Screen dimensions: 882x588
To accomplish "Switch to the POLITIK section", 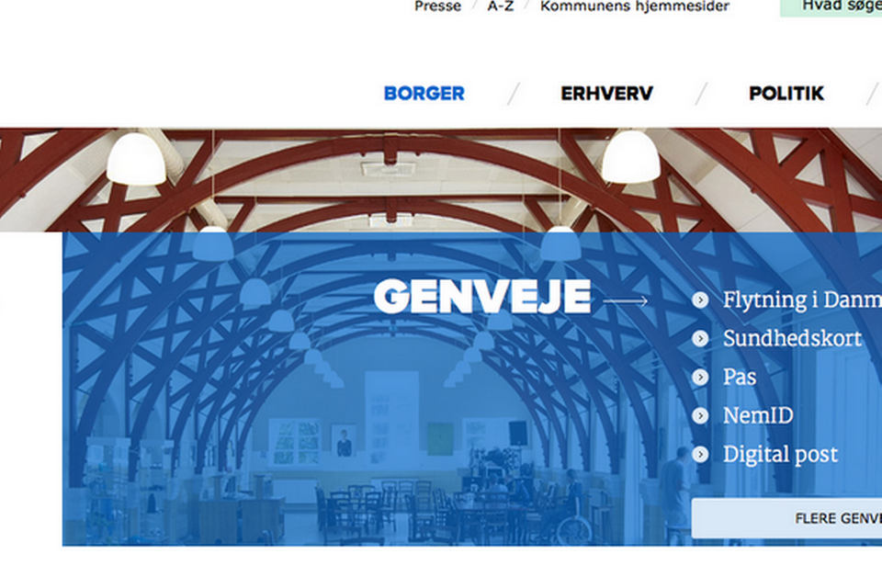I will [786, 93].
